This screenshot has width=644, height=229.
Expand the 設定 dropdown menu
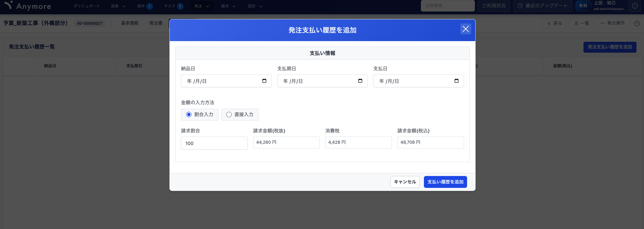(x=255, y=6)
